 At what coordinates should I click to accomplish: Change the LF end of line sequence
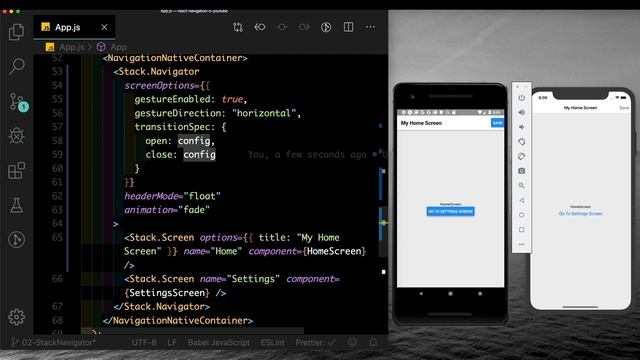pyautogui.click(x=172, y=342)
